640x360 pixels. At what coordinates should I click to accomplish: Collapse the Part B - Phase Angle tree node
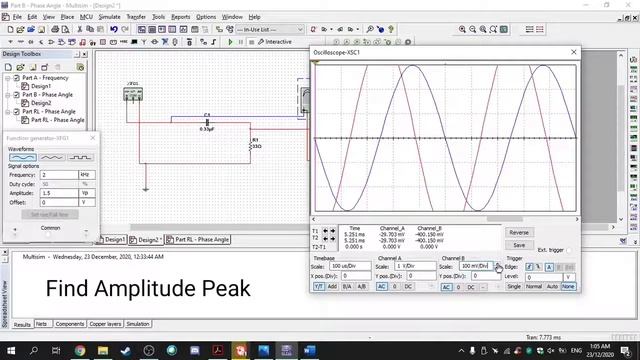(x=7, y=94)
